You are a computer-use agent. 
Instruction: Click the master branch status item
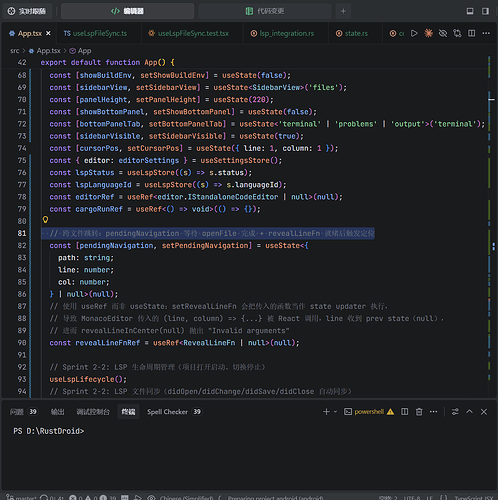pyautogui.click(x=21, y=498)
